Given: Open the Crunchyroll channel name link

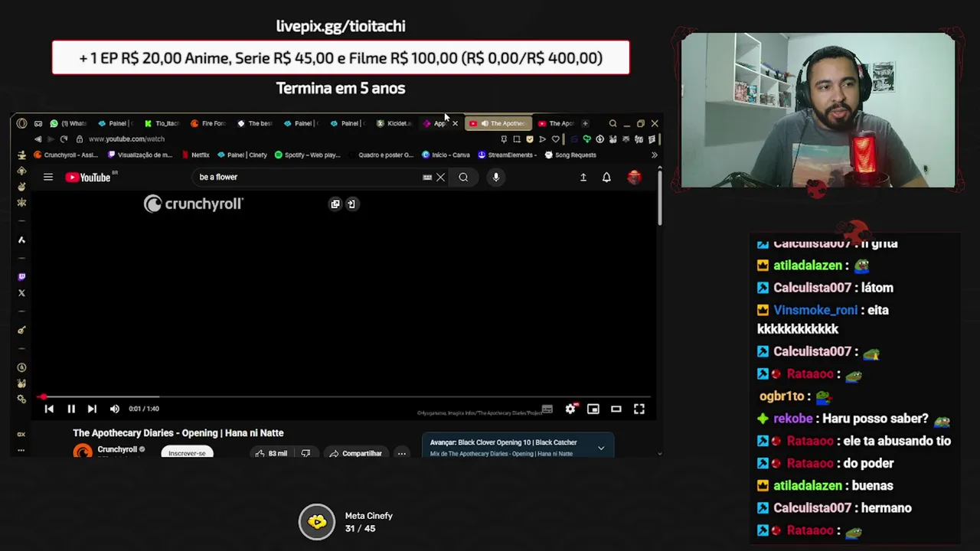Looking at the screenshot, I should [x=117, y=449].
